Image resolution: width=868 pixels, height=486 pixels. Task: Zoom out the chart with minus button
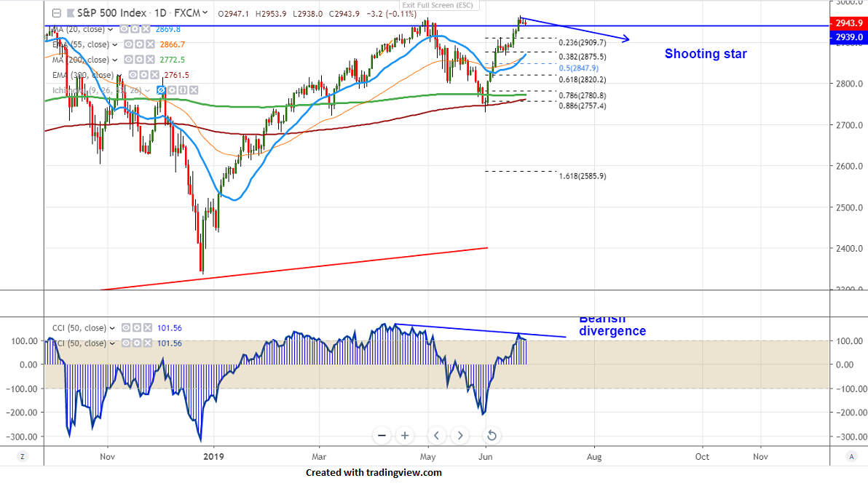point(382,436)
